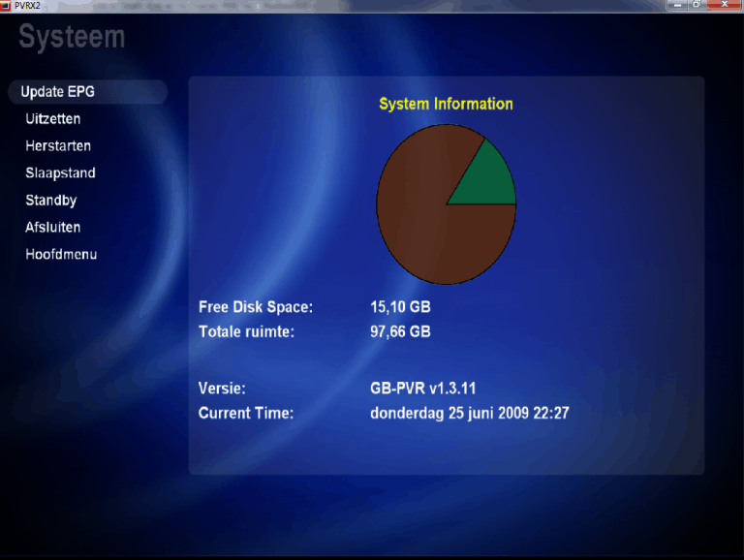Go back via Hoofdmenu
Screen dimensions: 744x560
[61, 254]
